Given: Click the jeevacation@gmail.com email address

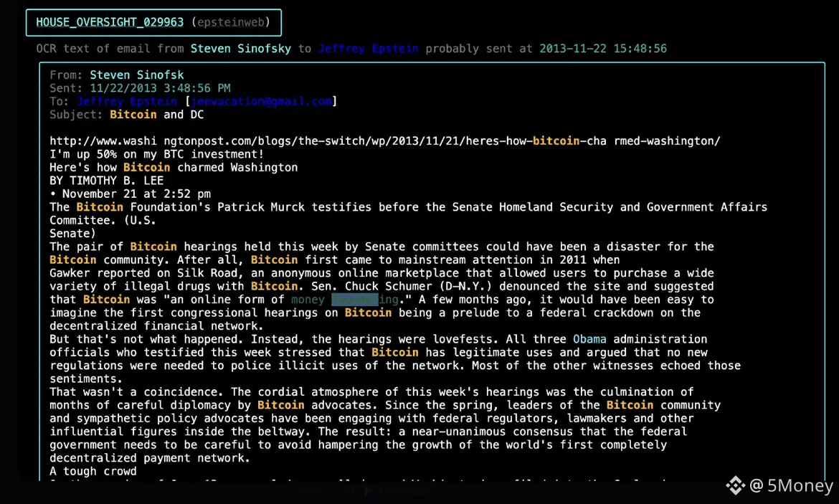Looking at the screenshot, I should click(261, 101).
